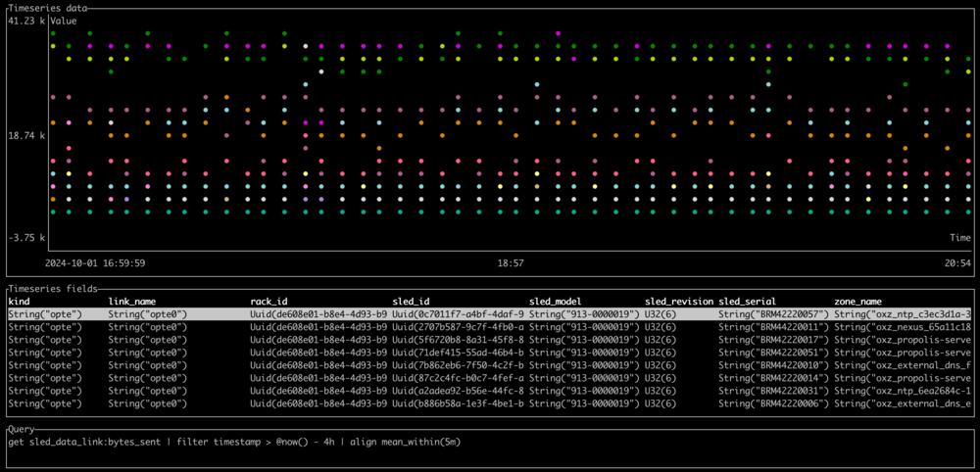Click the sled_model column header

click(x=557, y=302)
